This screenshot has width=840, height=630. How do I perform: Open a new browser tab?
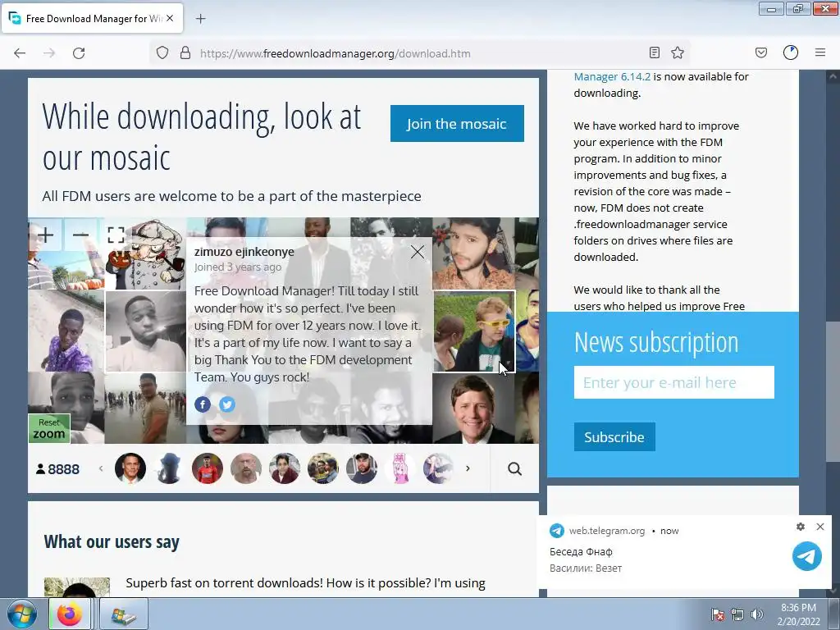pos(200,19)
